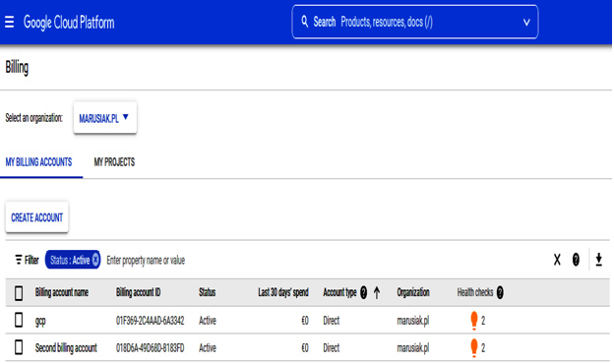
Task: Clear all filters with the X icon
Action: coord(557,260)
